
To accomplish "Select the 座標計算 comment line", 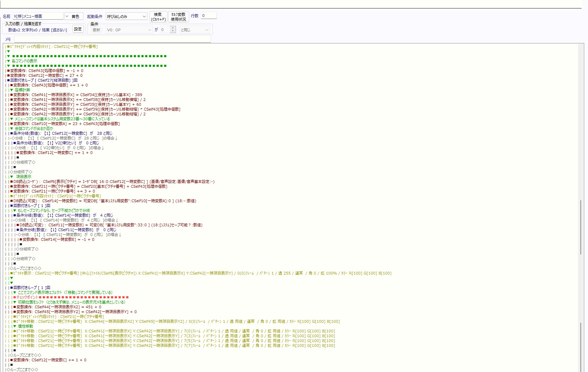I will click(22, 90).
